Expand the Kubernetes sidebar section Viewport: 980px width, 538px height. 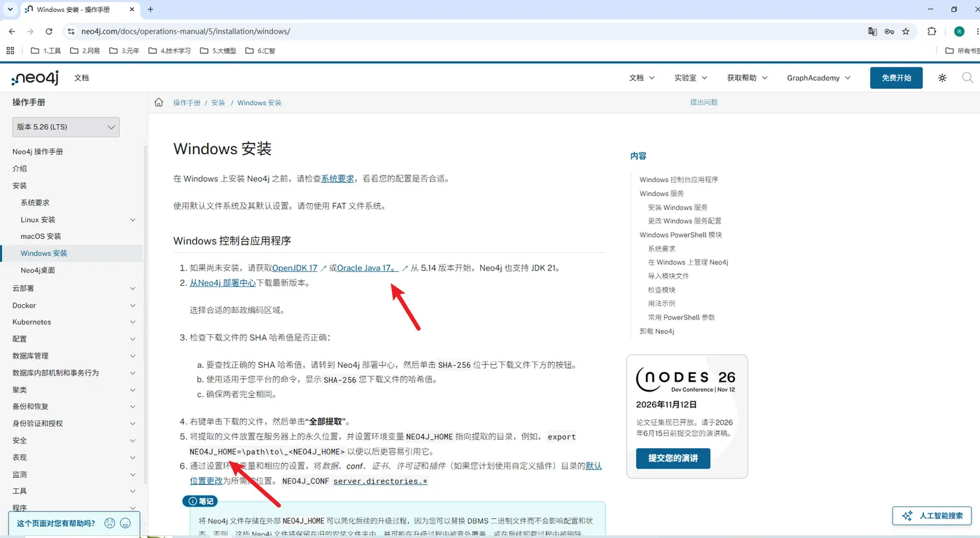[133, 322]
